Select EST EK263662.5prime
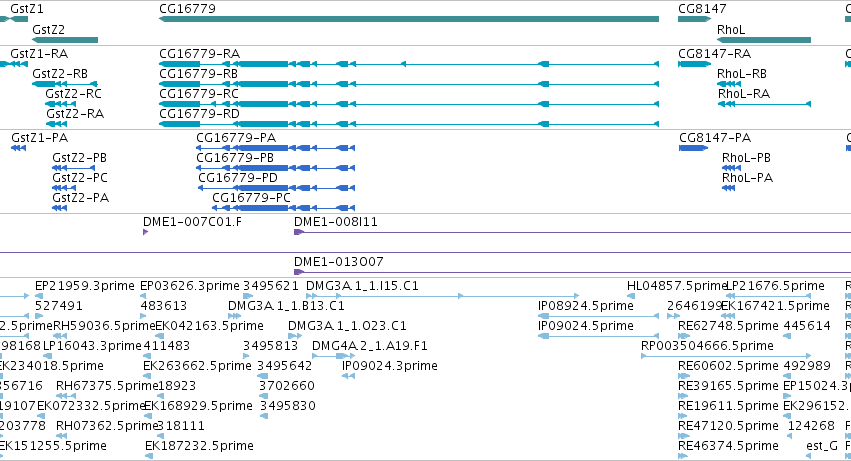This screenshot has height=461, width=851. coord(197,367)
